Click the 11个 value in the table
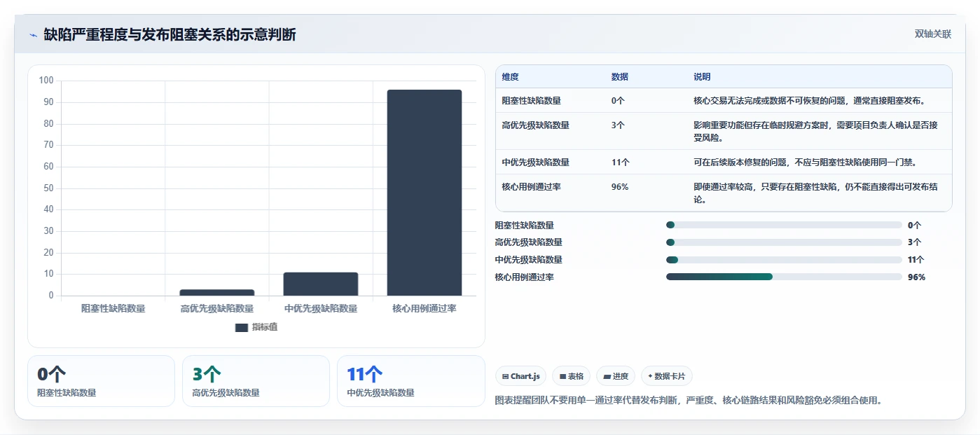The height and width of the screenshot is (435, 980). tap(620, 163)
